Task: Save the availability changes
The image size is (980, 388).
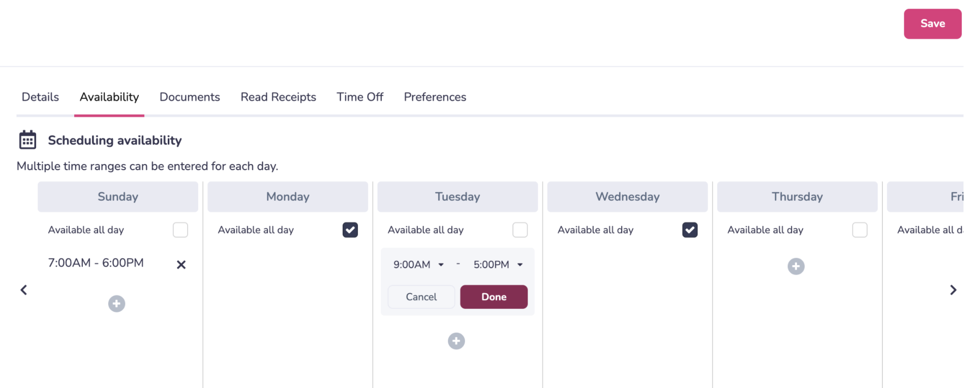Action: (x=932, y=24)
